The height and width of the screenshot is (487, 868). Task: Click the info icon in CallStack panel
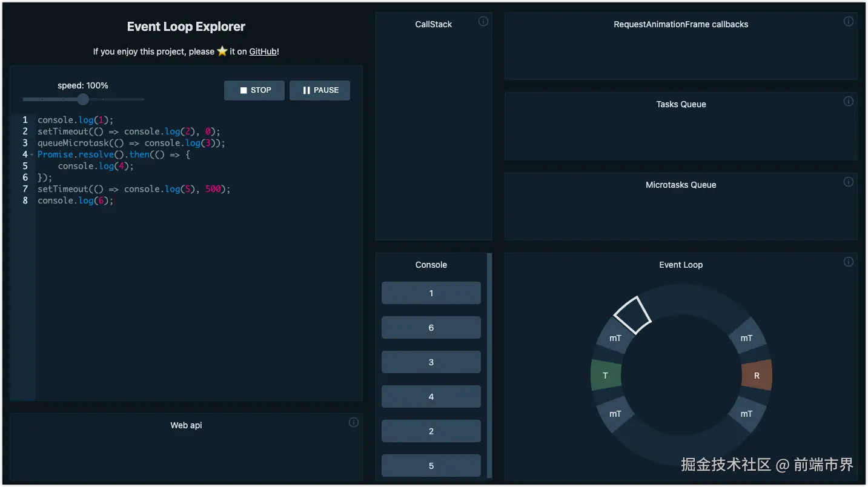[x=483, y=22]
